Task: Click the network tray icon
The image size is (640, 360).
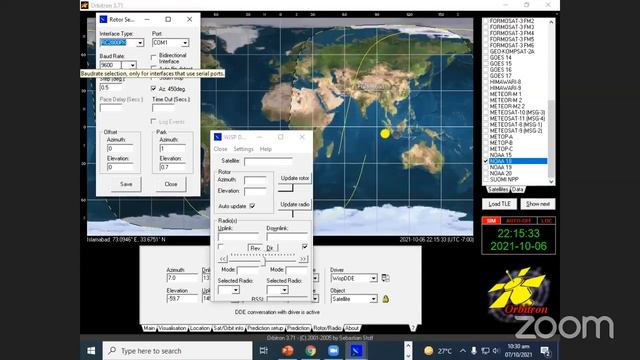Action: 485,351
